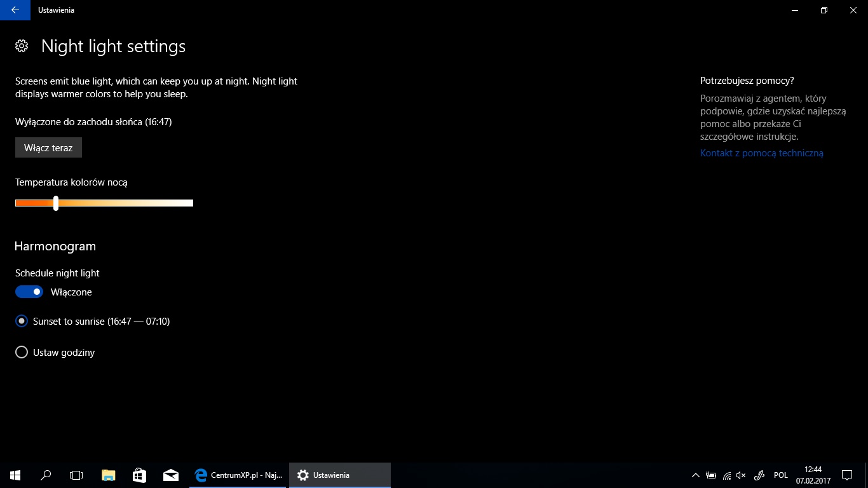Screen dimensions: 868x488
Task: Restore down the settings window
Action: tap(824, 10)
